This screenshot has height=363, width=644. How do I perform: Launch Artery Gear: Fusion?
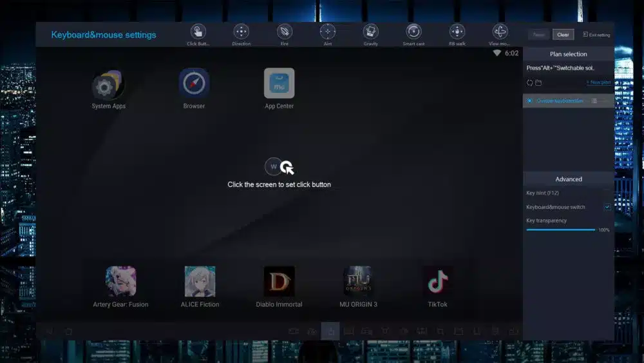click(121, 286)
